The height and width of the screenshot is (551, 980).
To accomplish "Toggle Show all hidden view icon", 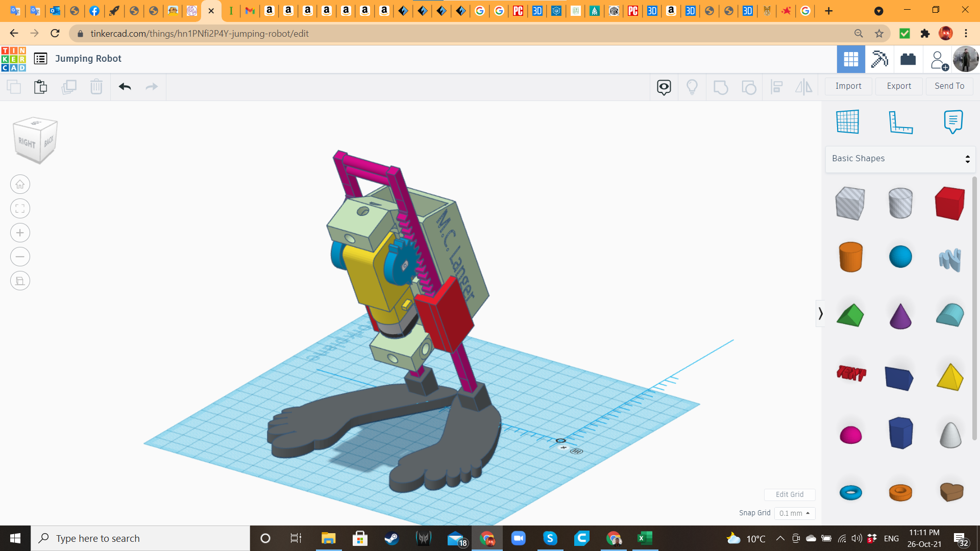I will tap(692, 87).
